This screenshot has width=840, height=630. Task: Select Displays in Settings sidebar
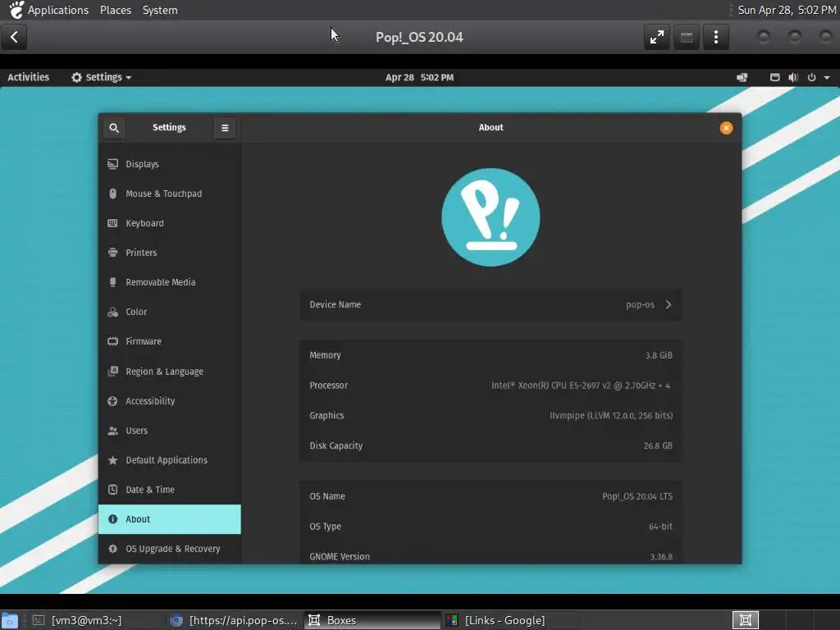pos(169,164)
